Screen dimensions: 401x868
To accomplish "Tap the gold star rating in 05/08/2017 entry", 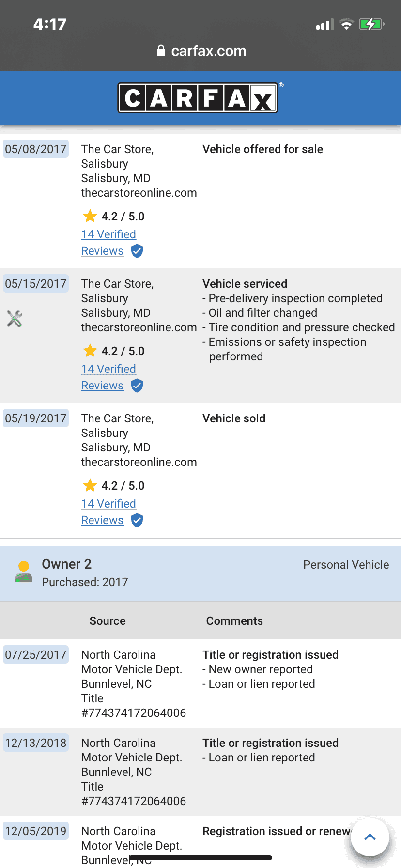I will coord(90,216).
